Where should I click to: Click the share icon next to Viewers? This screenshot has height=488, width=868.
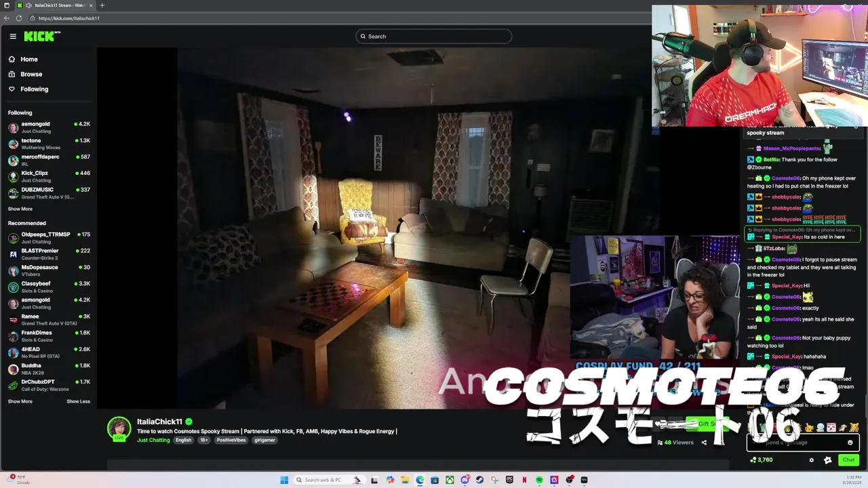click(x=704, y=443)
